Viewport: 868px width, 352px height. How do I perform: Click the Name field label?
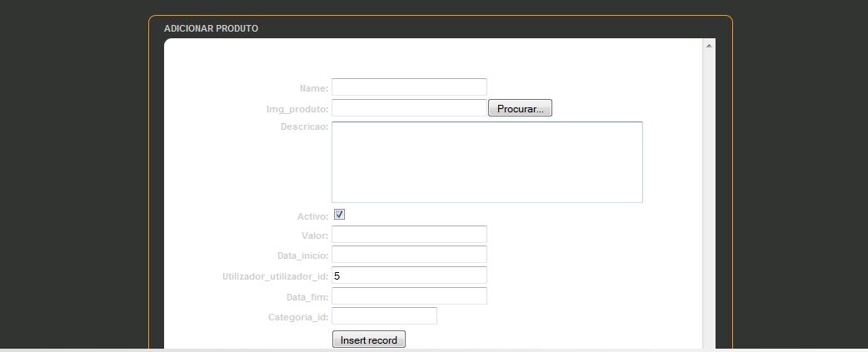tap(313, 88)
